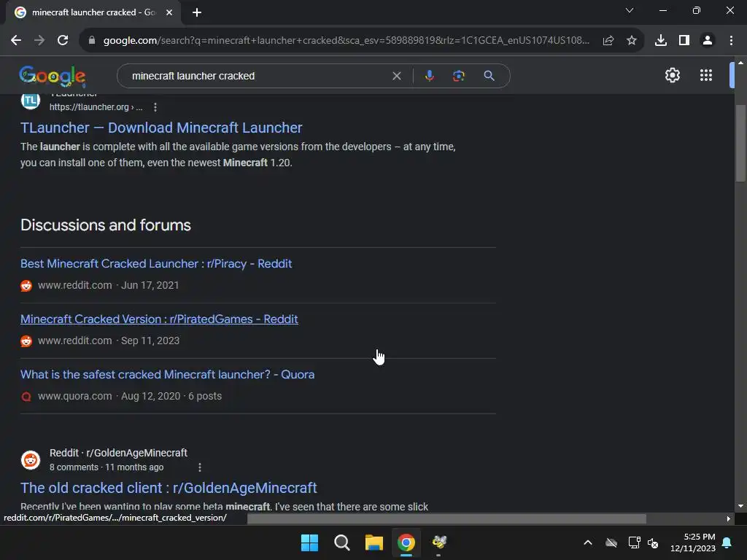
Task: Go to Google home via logo
Action: click(53, 76)
